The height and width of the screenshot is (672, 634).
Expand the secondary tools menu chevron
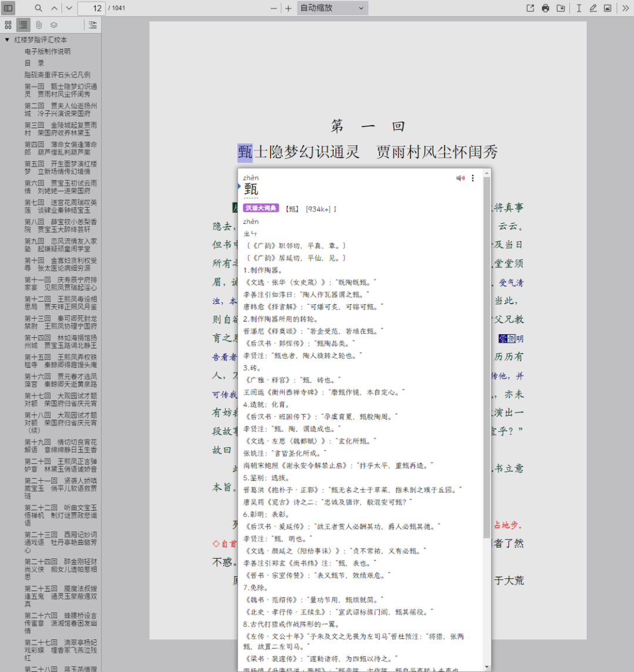tap(625, 8)
